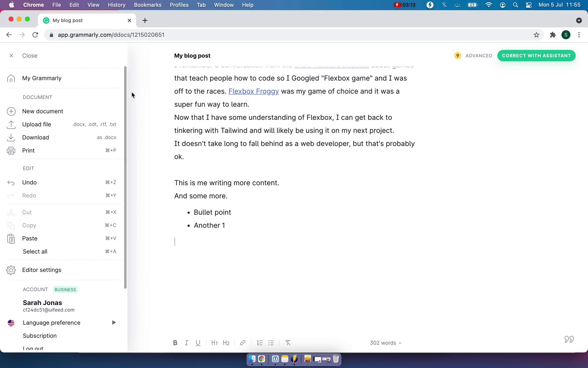Screen dimensions: 588x368
Task: Bookmark this page with star
Action: pyautogui.click(x=536, y=35)
